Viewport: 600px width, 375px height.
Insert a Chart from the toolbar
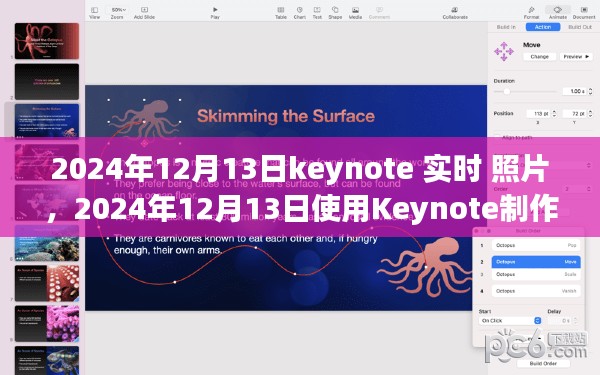pos(300,13)
